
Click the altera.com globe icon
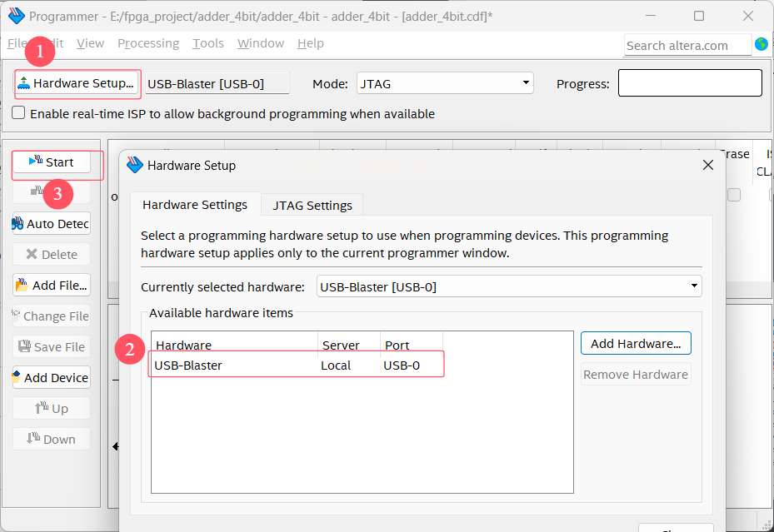click(762, 44)
